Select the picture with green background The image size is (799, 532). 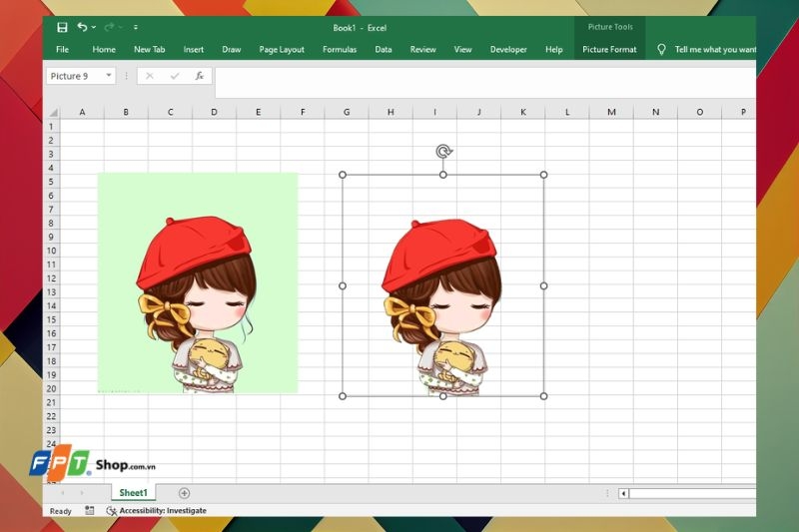(x=198, y=282)
